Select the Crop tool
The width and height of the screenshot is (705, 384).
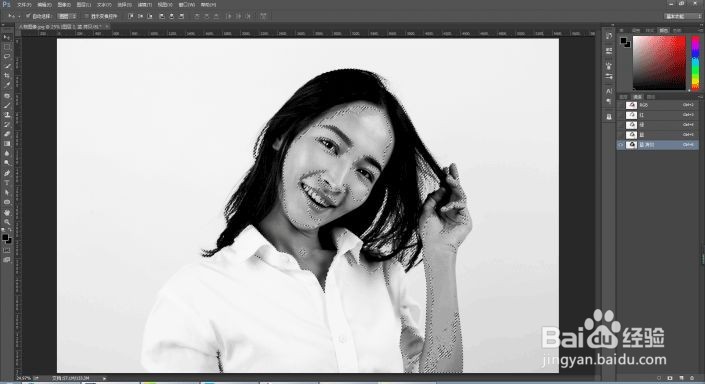[7, 76]
